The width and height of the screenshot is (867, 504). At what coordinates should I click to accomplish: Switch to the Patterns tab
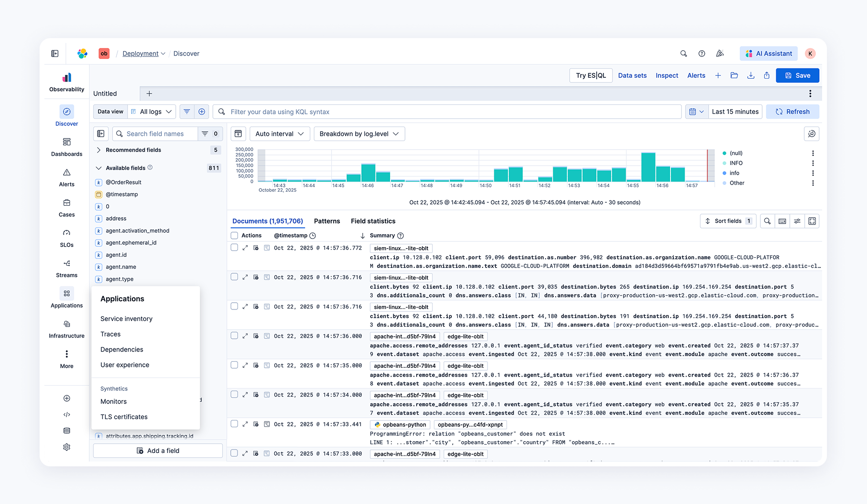pos(327,221)
